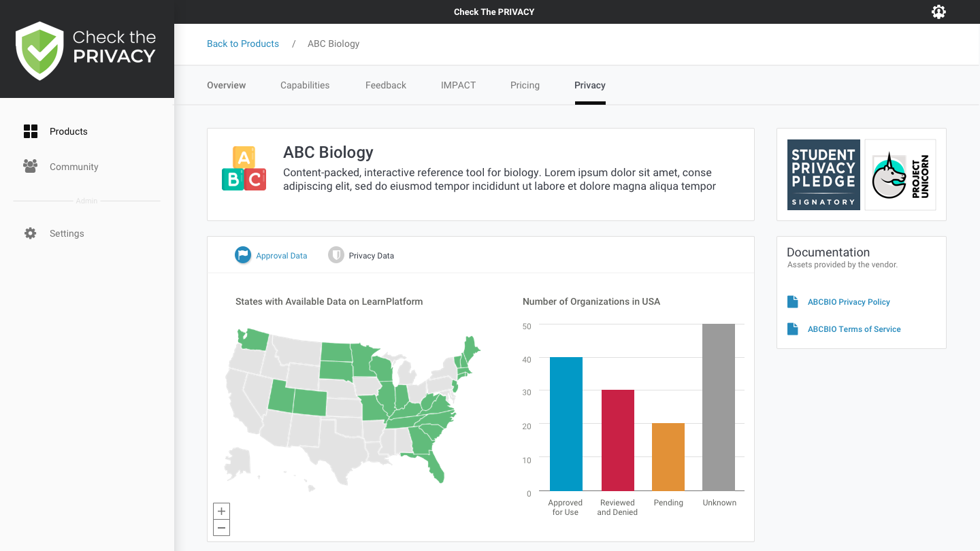
Task: Click the blue Approved for Use bar
Action: 566,423
